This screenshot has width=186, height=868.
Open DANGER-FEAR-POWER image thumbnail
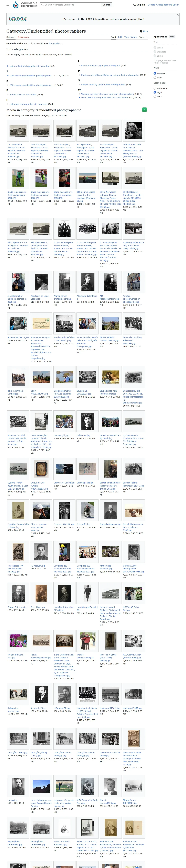(41, 469)
